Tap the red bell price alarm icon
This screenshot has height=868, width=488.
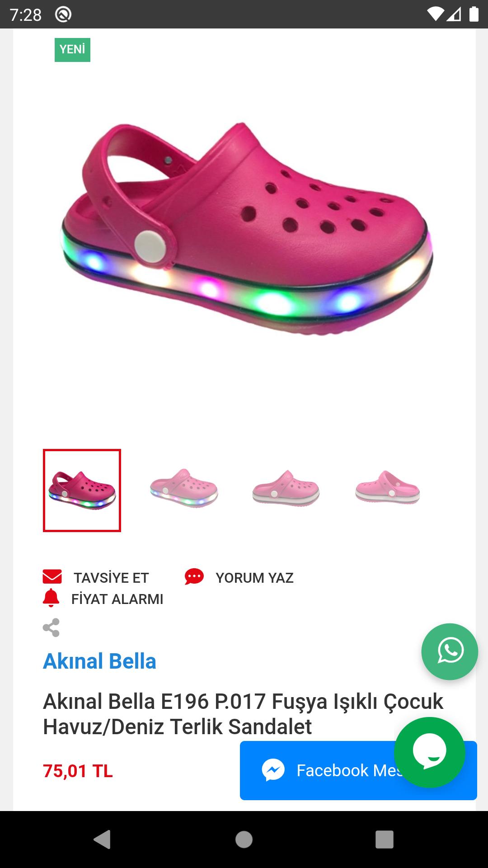(51, 598)
